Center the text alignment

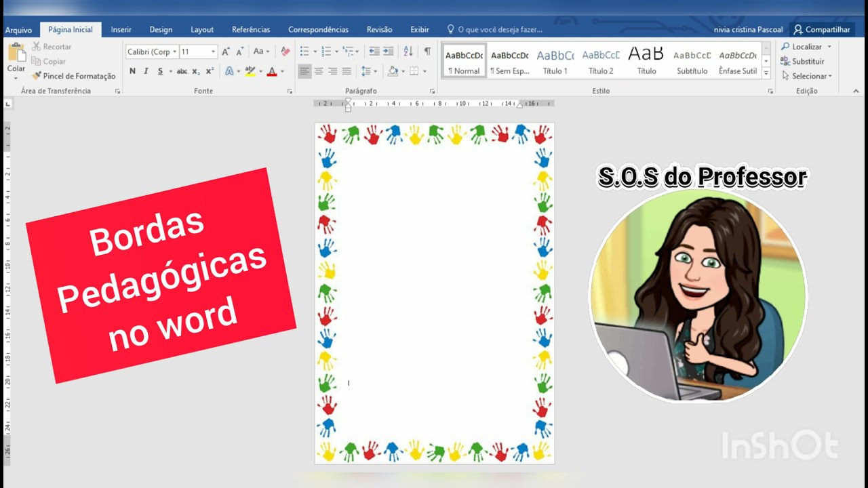pos(319,71)
